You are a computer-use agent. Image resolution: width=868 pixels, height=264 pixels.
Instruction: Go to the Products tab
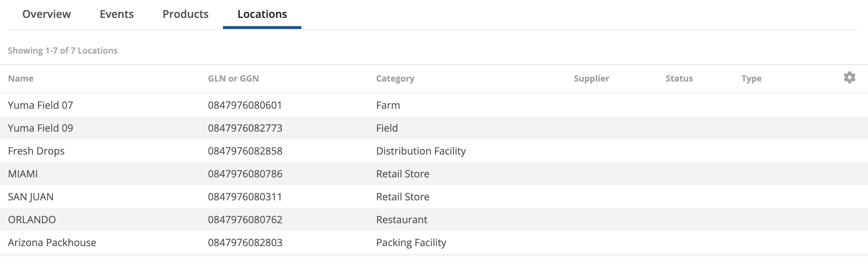pyautogui.click(x=185, y=14)
